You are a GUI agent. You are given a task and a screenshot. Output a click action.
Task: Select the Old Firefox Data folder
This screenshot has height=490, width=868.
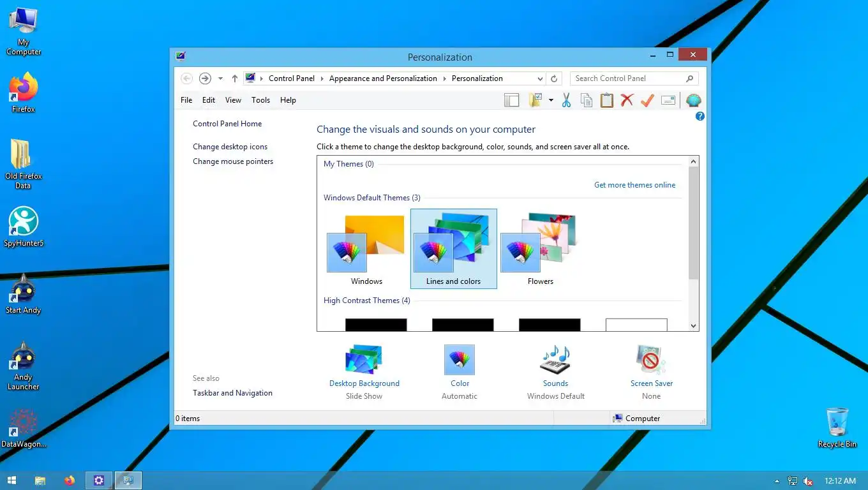coord(24,165)
